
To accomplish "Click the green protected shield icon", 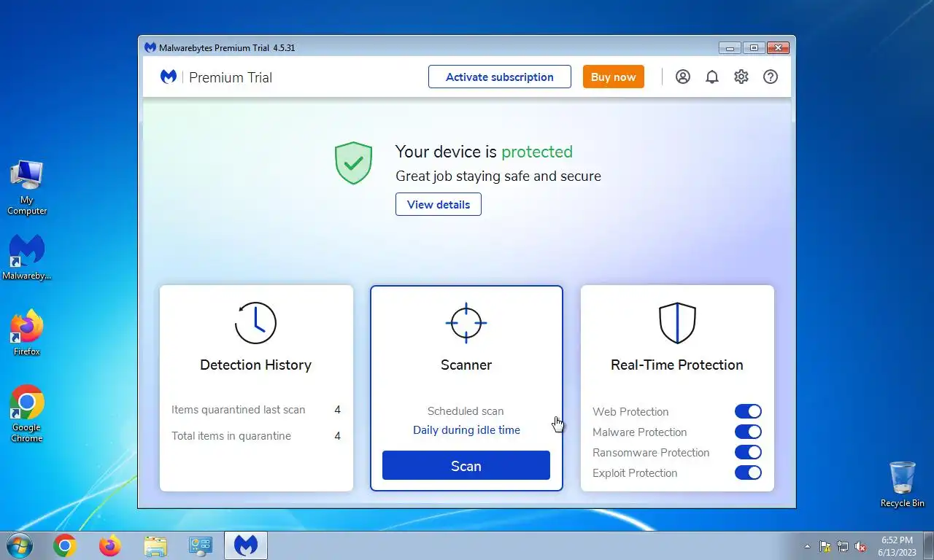I will (x=354, y=163).
